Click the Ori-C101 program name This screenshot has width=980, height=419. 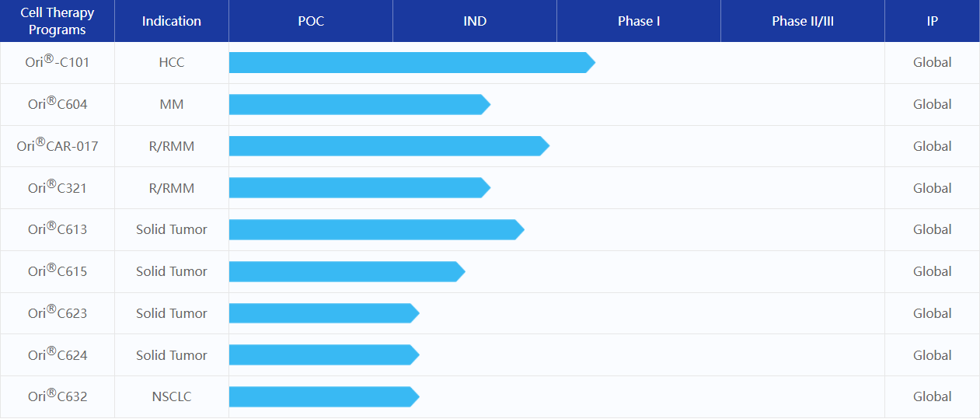(x=58, y=62)
